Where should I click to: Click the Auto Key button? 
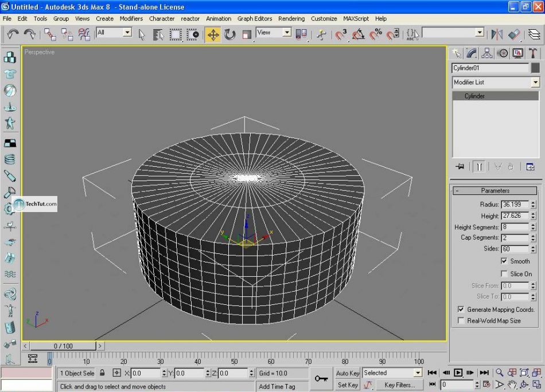pos(347,373)
